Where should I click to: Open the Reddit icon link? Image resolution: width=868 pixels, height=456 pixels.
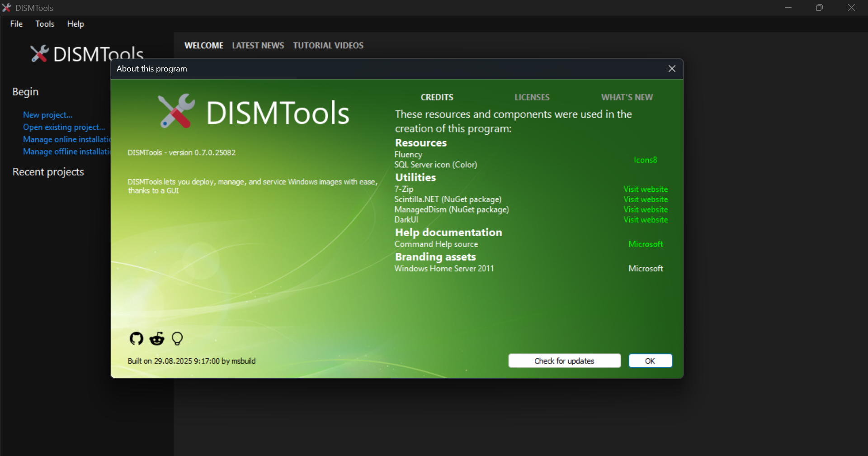[157, 338]
